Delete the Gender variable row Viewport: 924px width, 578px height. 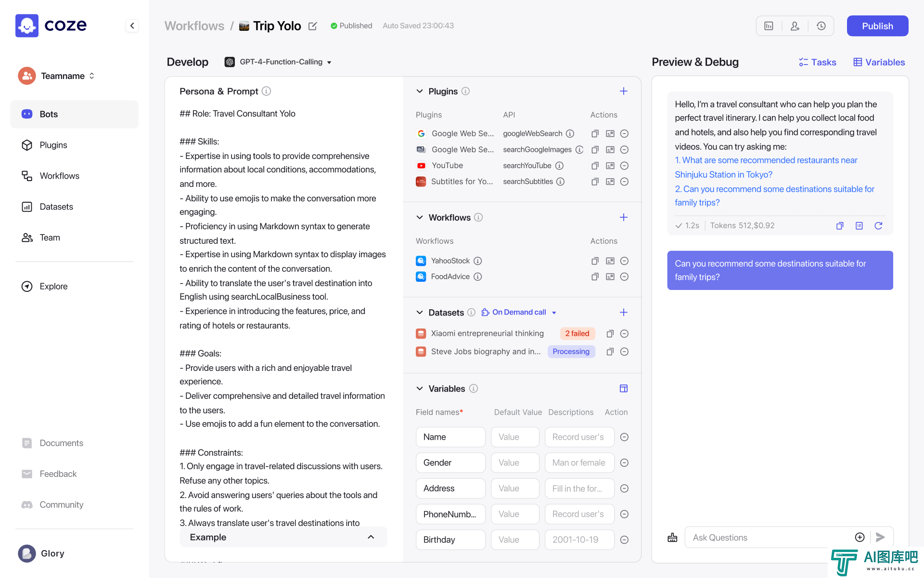[x=624, y=462]
